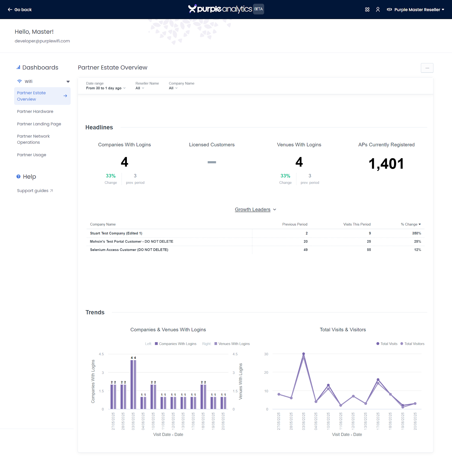Click the Dashboards bar chart icon
Image resolution: width=452 pixels, height=476 pixels.
pyautogui.click(x=18, y=68)
